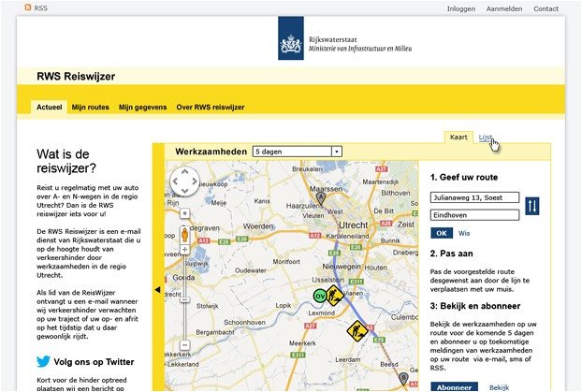582x392 pixels.
Task: Click the Eindhoven destination field
Action: (474, 215)
